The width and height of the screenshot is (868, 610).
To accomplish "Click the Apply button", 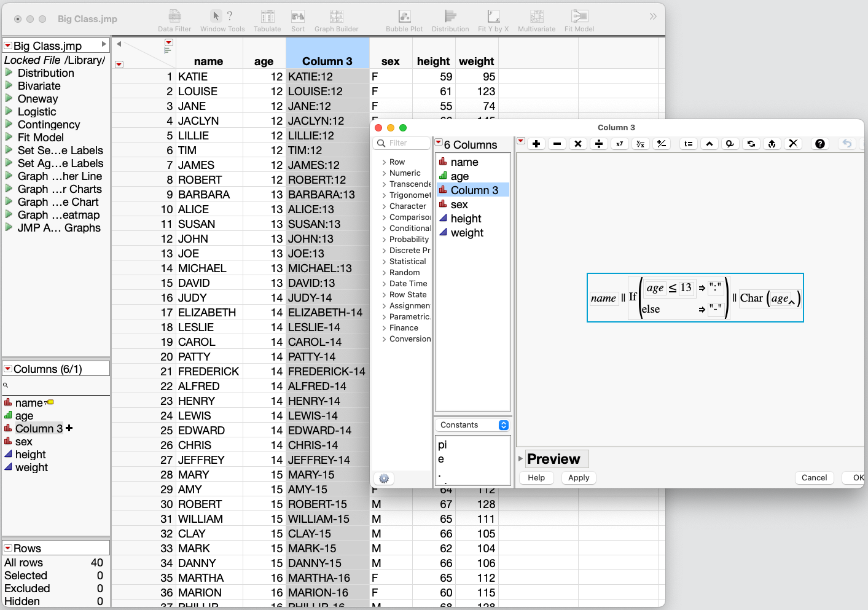I will (x=578, y=478).
